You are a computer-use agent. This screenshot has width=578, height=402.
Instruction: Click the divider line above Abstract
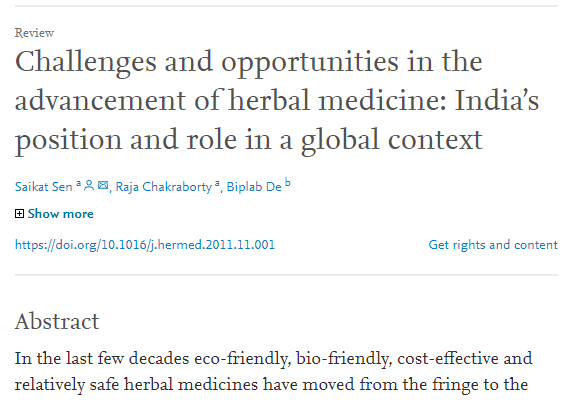tap(286, 275)
